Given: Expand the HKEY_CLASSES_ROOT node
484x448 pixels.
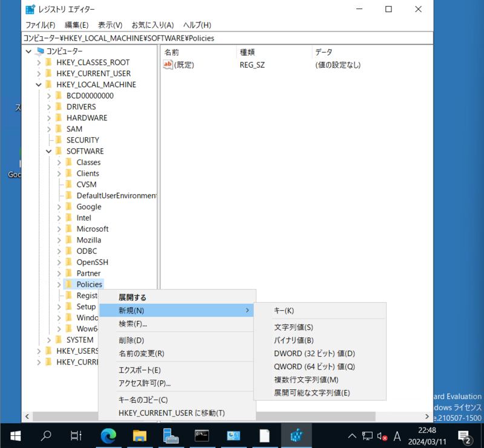Looking at the screenshot, I should click(39, 63).
